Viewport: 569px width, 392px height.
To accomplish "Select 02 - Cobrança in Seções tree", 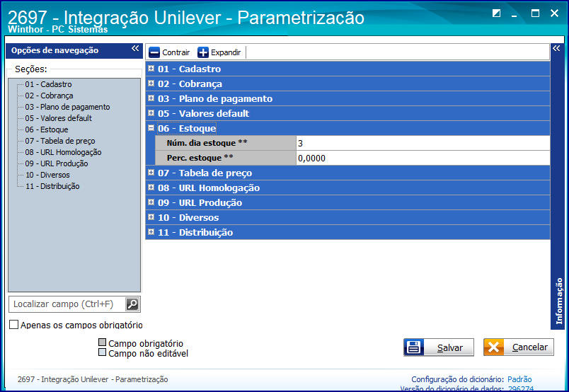I will (49, 96).
